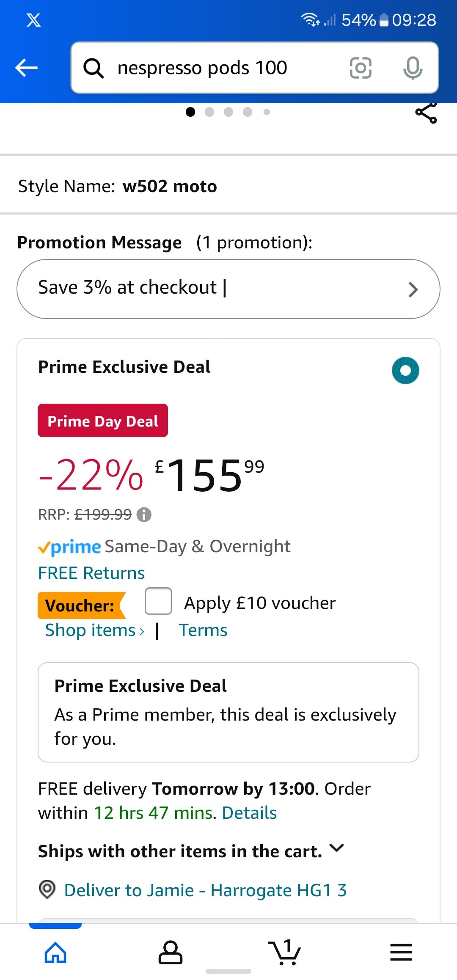Go to the Home tab
The height and width of the screenshot is (980, 457).
(x=56, y=952)
